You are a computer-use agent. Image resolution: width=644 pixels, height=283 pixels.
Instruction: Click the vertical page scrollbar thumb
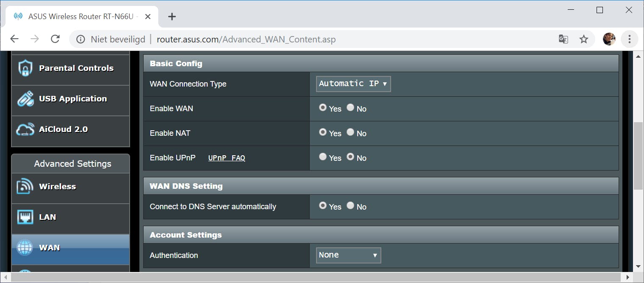(x=638, y=156)
